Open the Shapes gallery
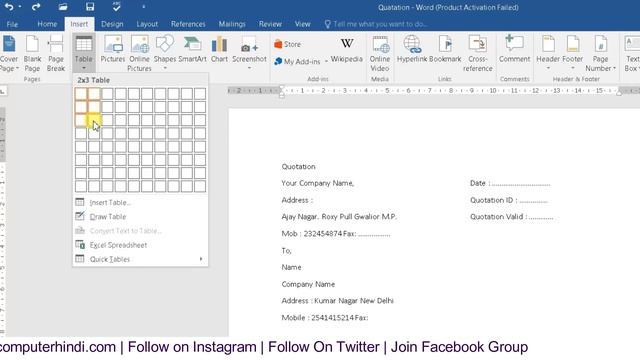Image resolution: width=640 pixels, height=360 pixels. tap(165, 53)
